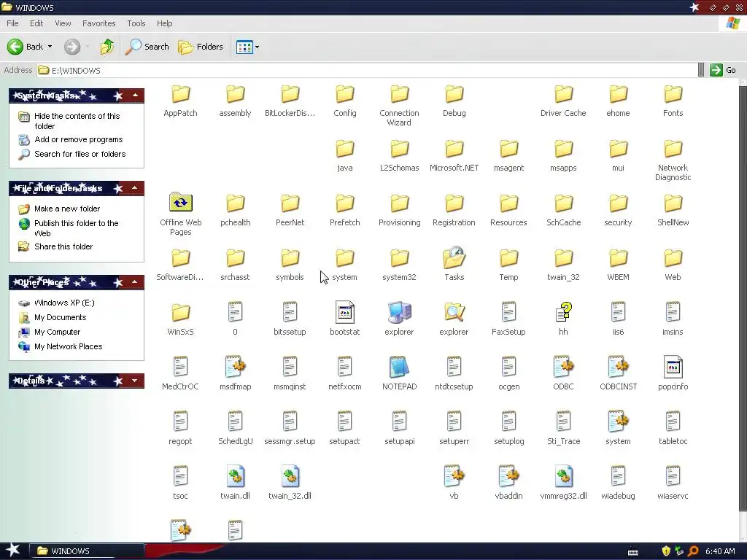Click the Up one level toolbar icon
This screenshot has height=560, width=747.
click(107, 47)
